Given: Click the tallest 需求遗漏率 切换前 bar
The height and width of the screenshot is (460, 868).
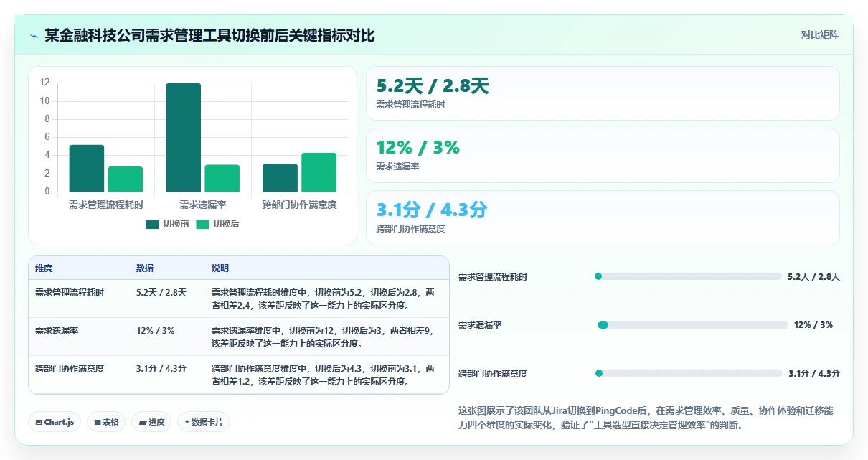Looking at the screenshot, I should pos(184,137).
